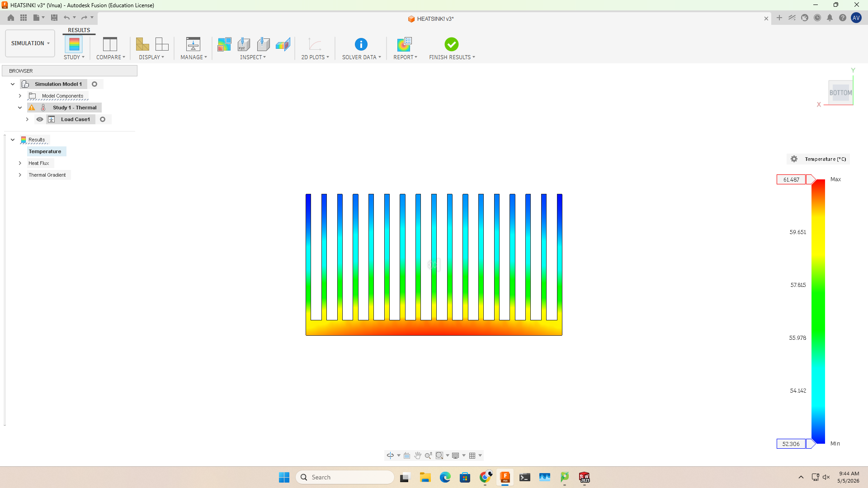The height and width of the screenshot is (488, 868).
Task: Select the RESULTS tab
Action: pos(79,30)
